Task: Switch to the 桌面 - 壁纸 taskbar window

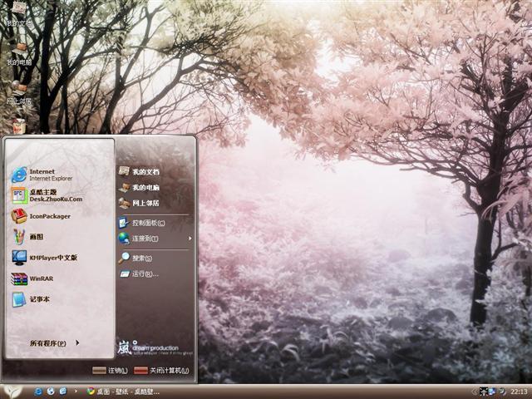Action: pos(123,392)
